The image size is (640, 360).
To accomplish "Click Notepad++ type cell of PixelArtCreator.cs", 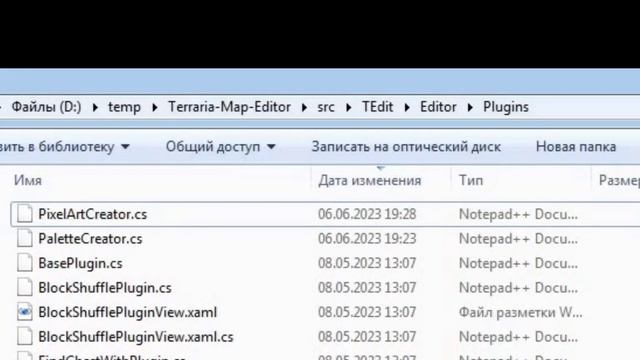I will [518, 214].
